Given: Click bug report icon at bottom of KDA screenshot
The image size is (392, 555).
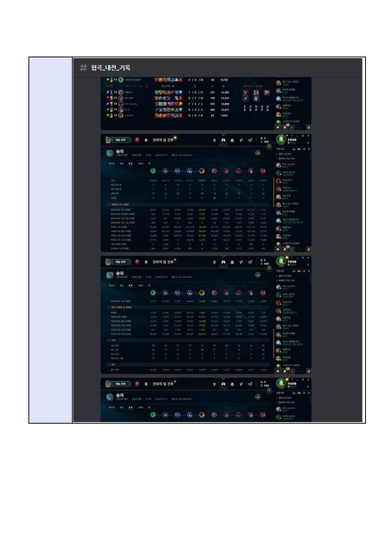Looking at the screenshot, I should point(309,249).
